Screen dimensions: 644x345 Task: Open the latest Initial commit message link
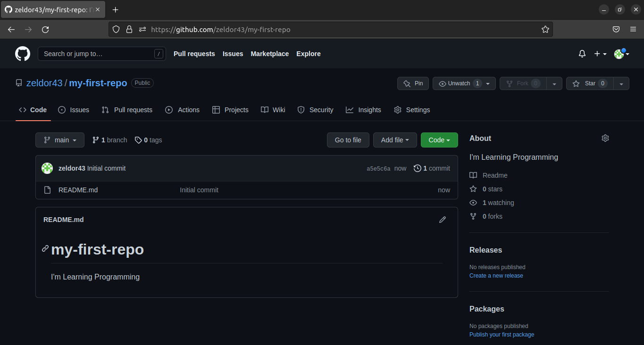coord(107,168)
